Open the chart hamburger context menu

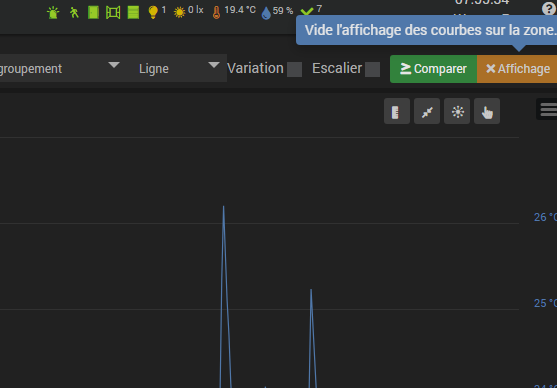coord(548,109)
